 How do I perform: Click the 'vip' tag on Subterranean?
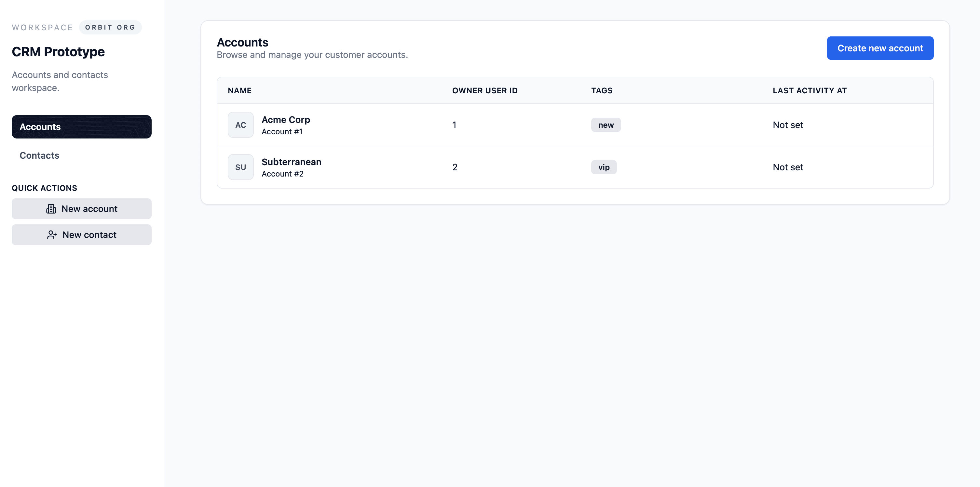pyautogui.click(x=604, y=167)
